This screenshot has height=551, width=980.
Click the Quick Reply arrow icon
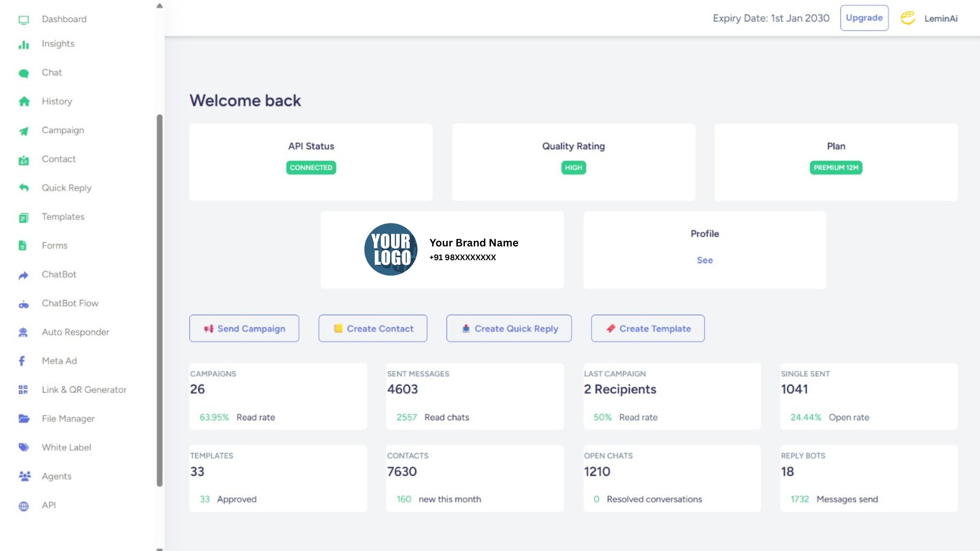23,188
